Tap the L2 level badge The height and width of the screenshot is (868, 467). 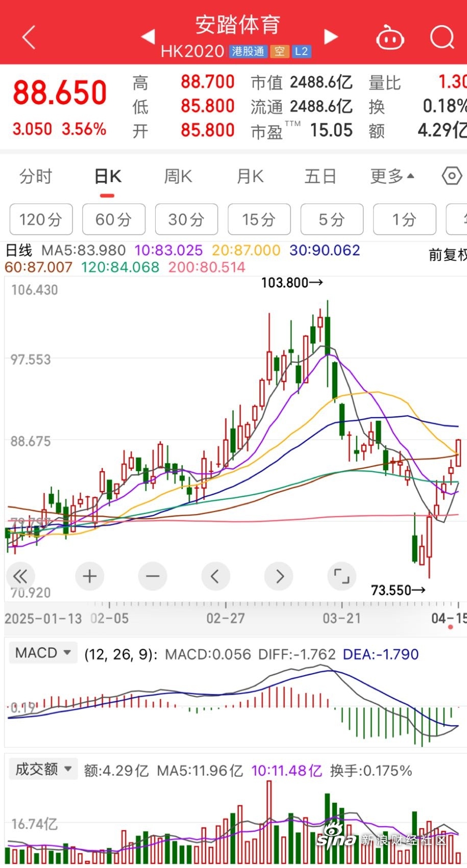[302, 51]
